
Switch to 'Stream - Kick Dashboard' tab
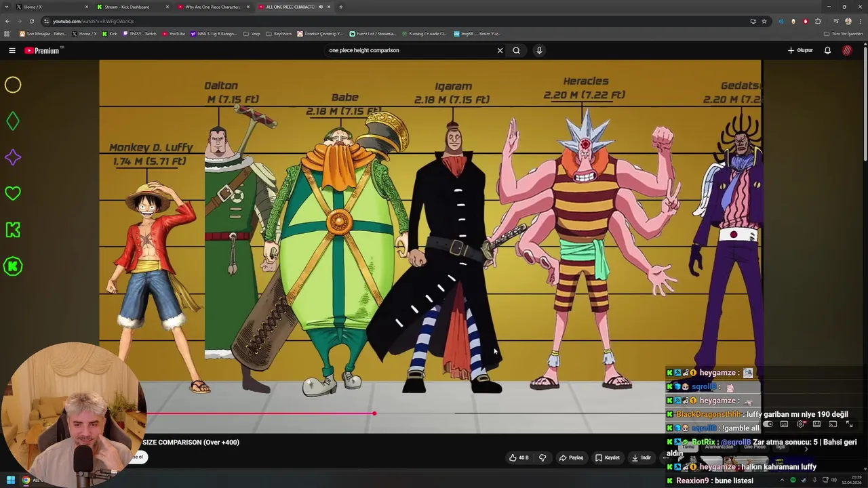tap(132, 7)
